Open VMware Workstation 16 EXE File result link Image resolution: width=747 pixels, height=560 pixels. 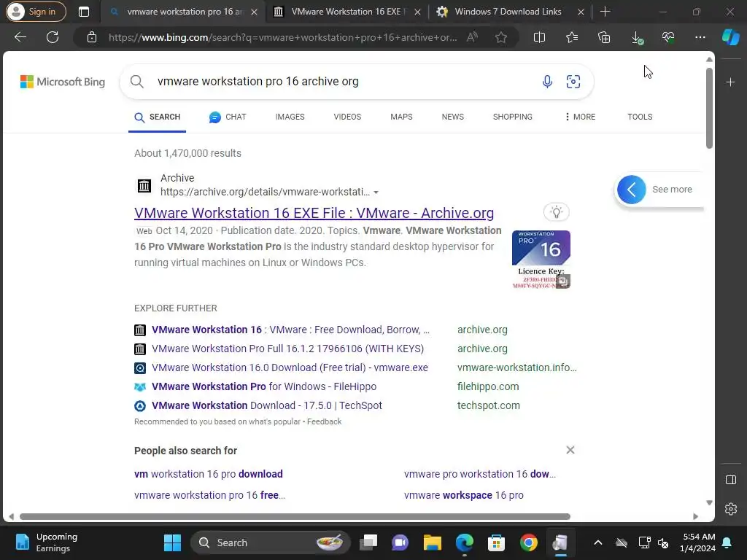(314, 213)
